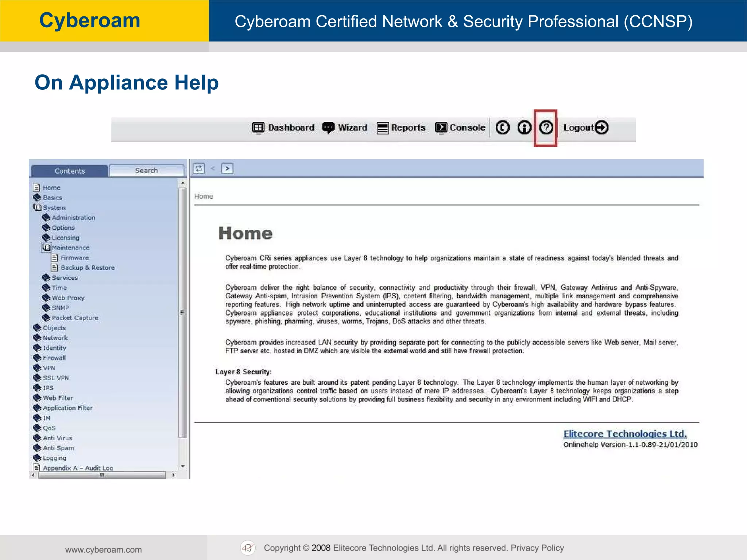Expand the Time book icon
Screen dimensions: 747x560
pyautogui.click(x=46, y=288)
